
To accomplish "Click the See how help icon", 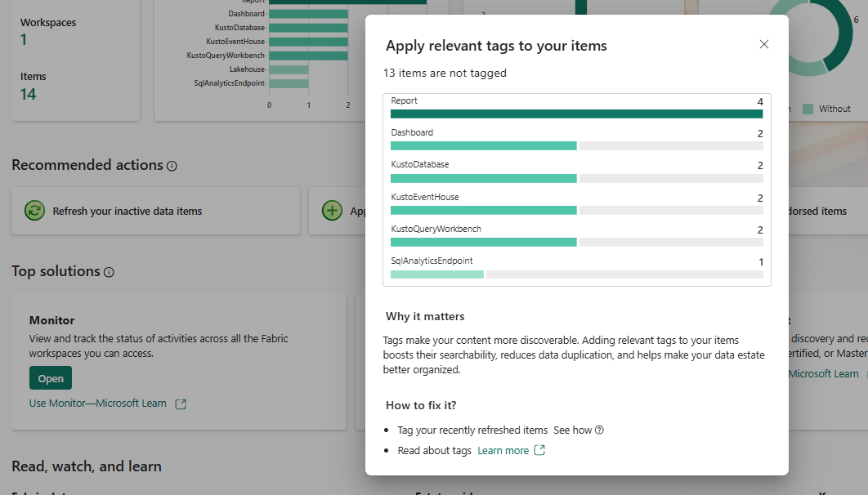I will pos(599,430).
